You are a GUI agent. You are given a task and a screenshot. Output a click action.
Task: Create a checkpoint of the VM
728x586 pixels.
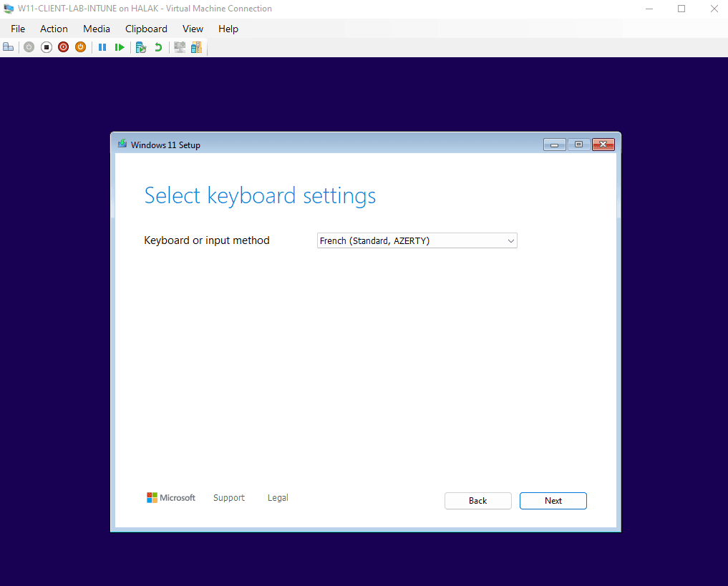[x=141, y=47]
